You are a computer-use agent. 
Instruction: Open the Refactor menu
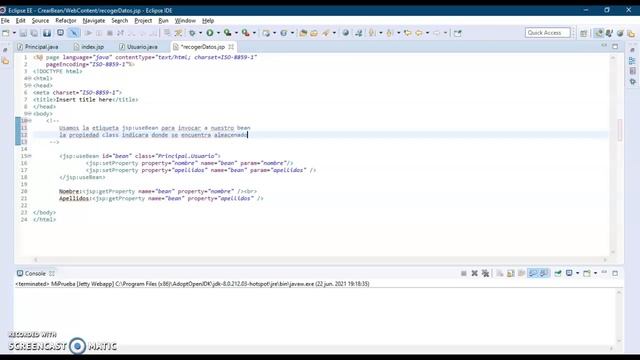66,20
